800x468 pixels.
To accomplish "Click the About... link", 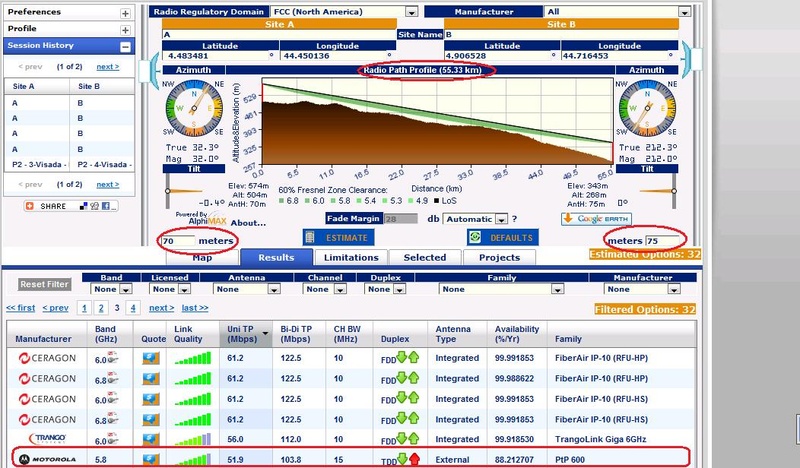I will coord(248,223).
